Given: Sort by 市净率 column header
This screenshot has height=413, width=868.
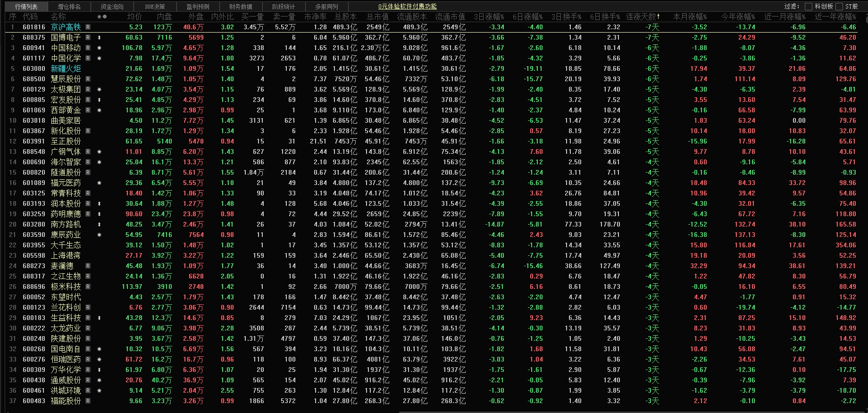Looking at the screenshot, I should (x=316, y=17).
